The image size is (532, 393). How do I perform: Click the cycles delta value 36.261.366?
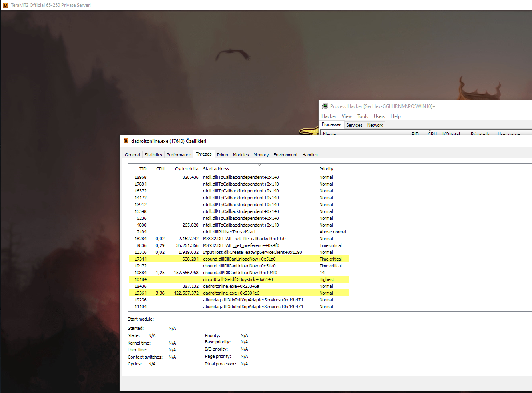tap(187, 245)
